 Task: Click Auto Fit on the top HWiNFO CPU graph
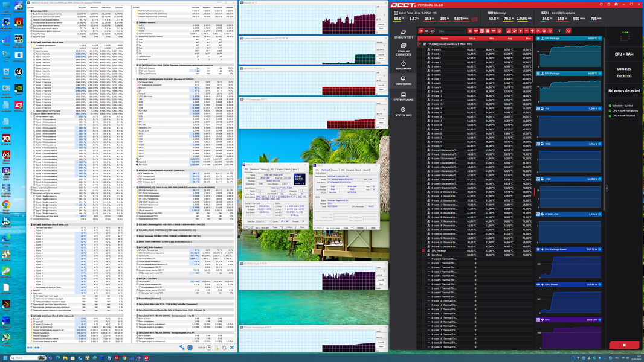[x=381, y=24]
